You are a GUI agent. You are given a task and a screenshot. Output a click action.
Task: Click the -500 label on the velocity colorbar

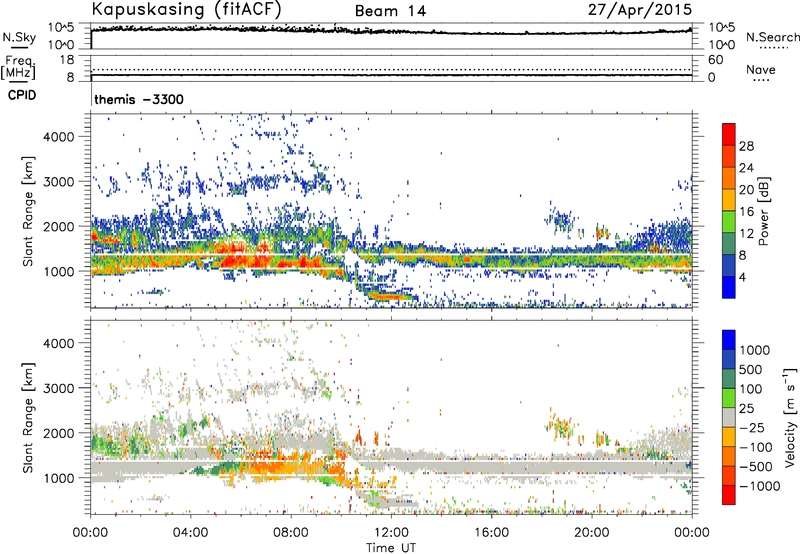pyautogui.click(x=756, y=467)
